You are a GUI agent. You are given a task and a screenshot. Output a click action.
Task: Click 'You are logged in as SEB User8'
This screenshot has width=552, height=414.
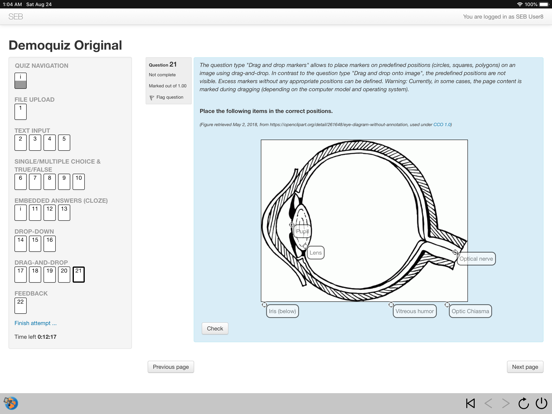pos(503,17)
